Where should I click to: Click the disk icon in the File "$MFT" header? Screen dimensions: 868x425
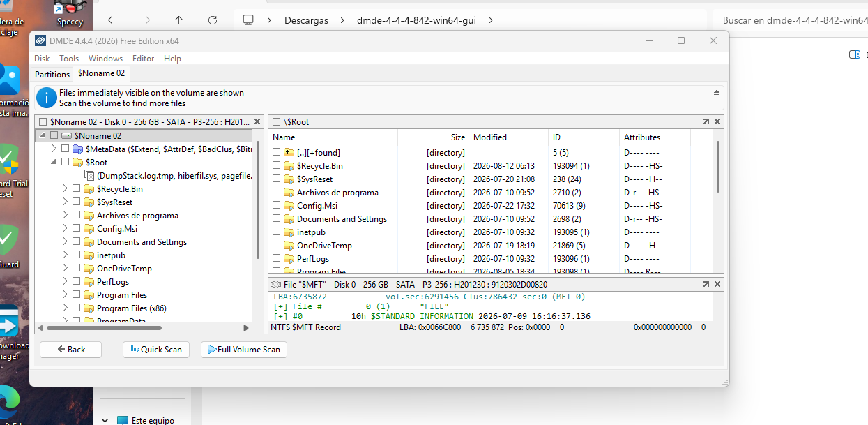tap(276, 284)
